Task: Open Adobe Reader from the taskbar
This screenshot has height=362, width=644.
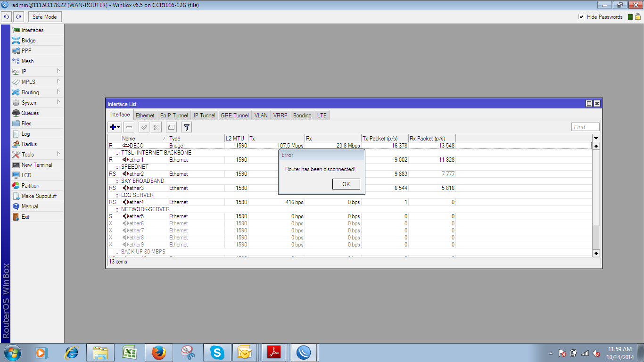Action: tap(275, 353)
